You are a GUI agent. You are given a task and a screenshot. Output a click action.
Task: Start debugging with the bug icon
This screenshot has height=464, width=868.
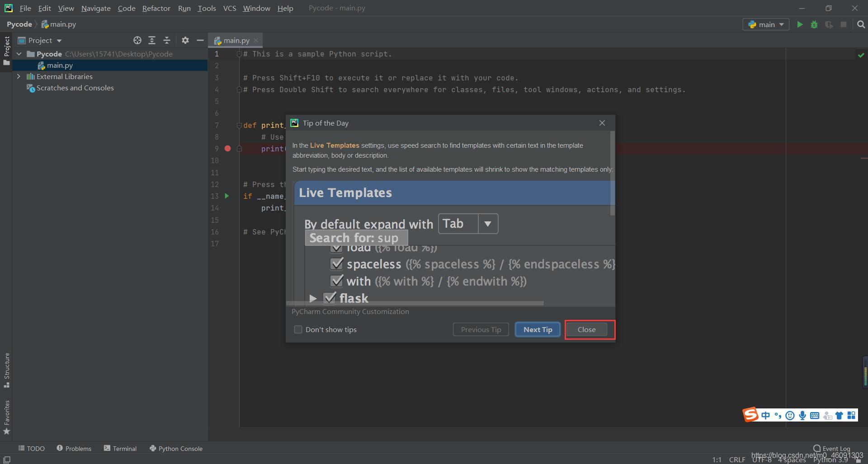[814, 25]
